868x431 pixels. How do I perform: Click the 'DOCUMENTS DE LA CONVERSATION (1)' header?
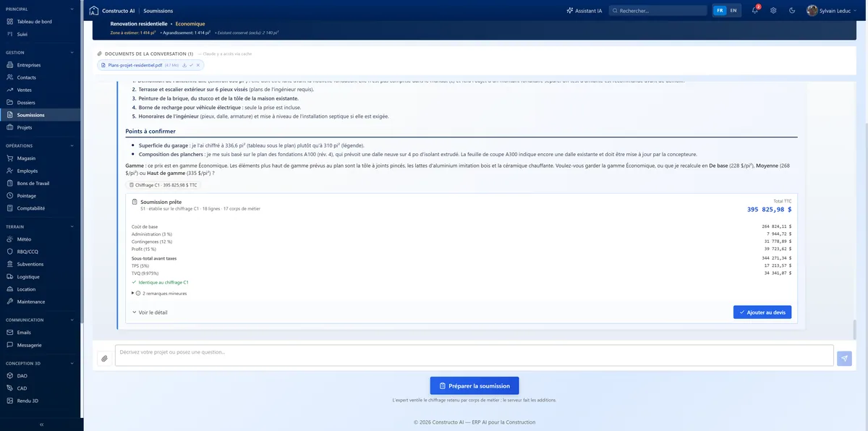point(149,54)
